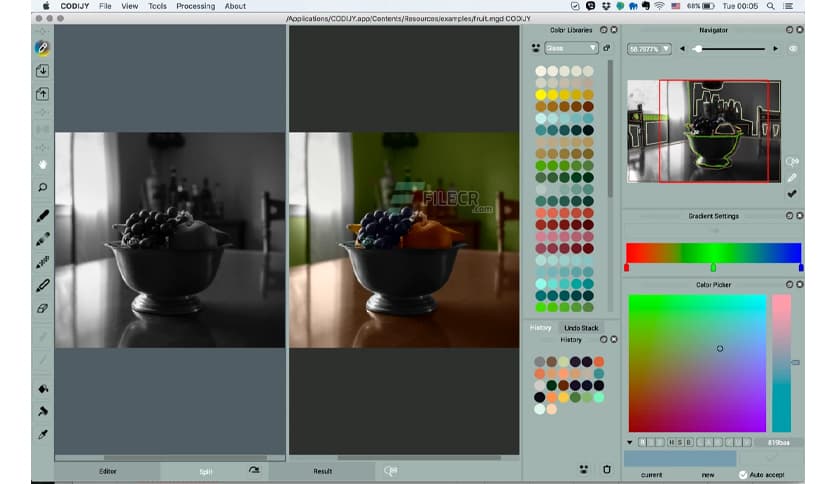Click the hex color value field
Screen dimensions: 836x484
[x=778, y=442]
